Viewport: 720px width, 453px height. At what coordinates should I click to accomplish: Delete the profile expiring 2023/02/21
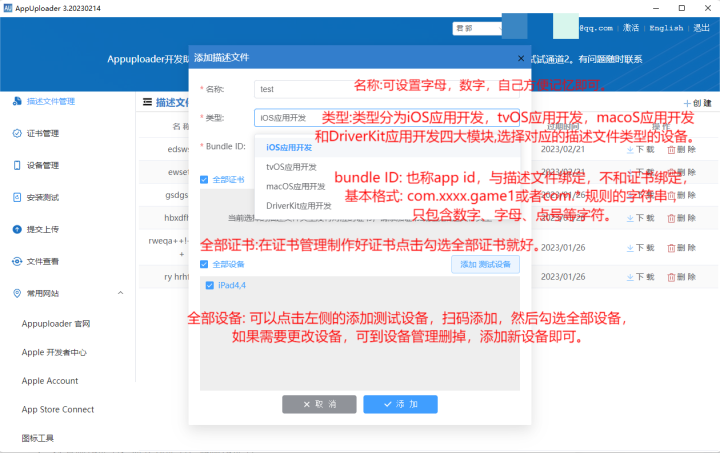pyautogui.click(x=681, y=150)
